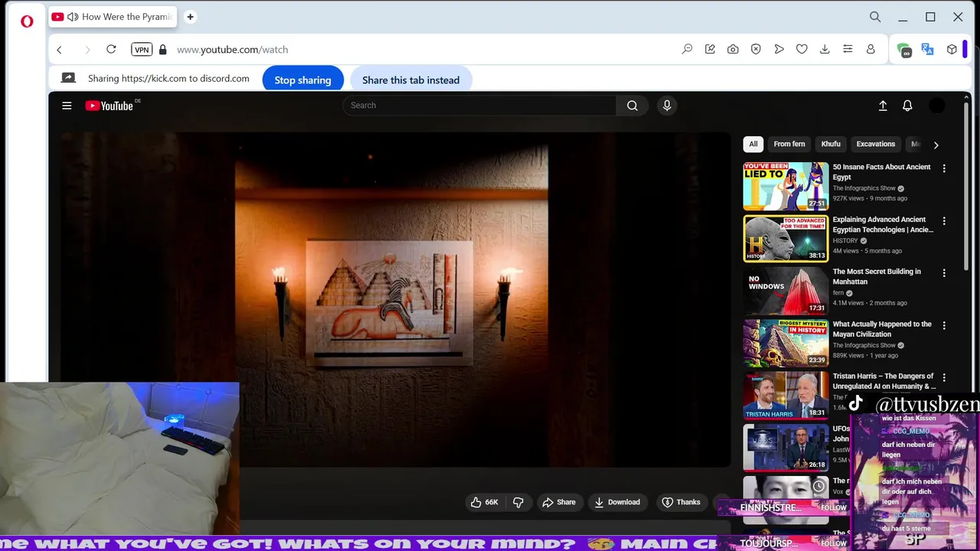Screen dimensions: 980x551
Task: Follow FINNISHSTRE... in overlay
Action: (834, 507)
